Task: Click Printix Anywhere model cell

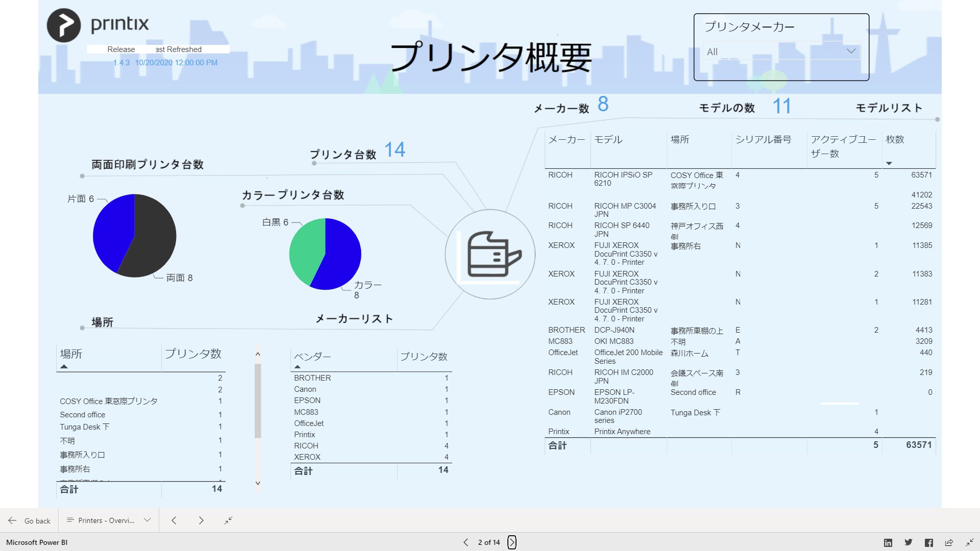Action: 622,432
